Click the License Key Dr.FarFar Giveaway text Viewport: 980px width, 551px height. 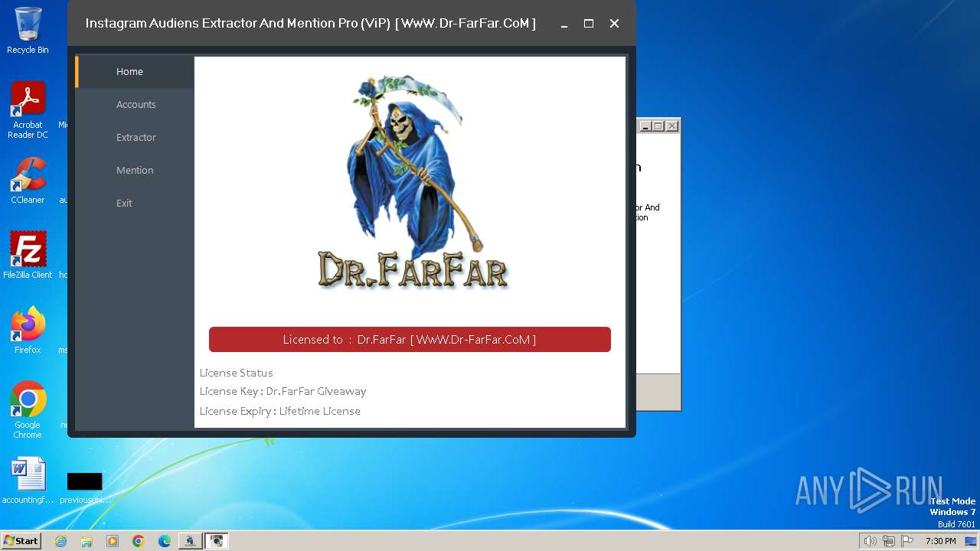(x=283, y=391)
